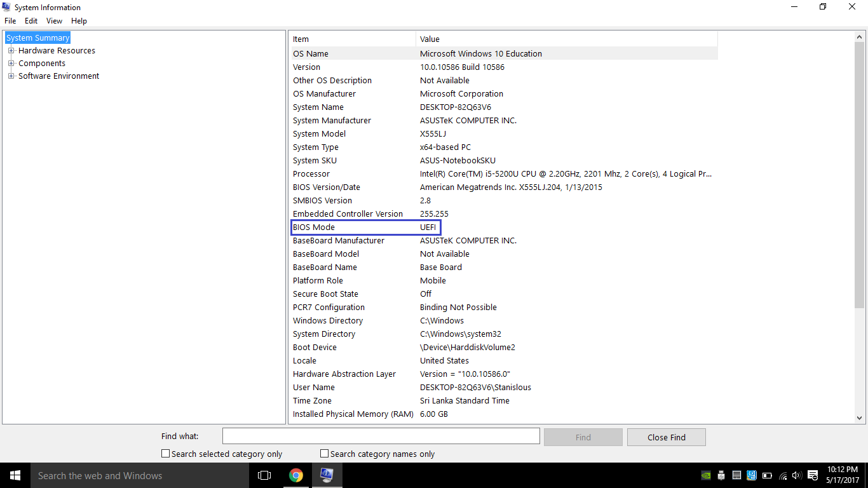Click the Item column header
868x488 pixels.
click(353, 39)
